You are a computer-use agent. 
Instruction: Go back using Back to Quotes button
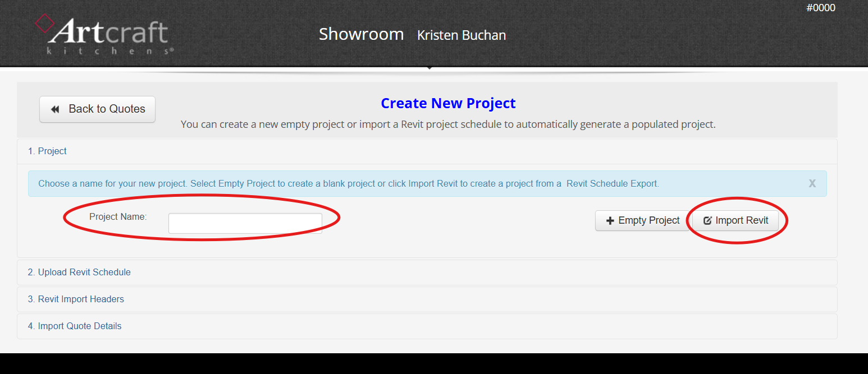pyautogui.click(x=97, y=109)
